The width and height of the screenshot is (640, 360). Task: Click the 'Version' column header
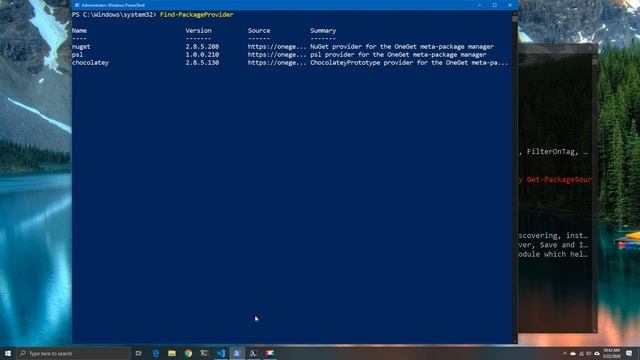pos(198,31)
